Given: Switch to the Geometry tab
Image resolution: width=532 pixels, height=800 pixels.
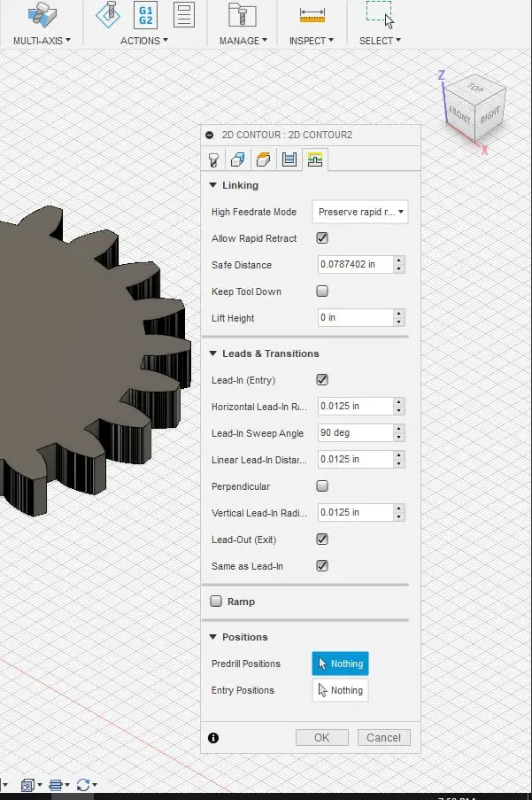Looking at the screenshot, I should click(x=237, y=160).
